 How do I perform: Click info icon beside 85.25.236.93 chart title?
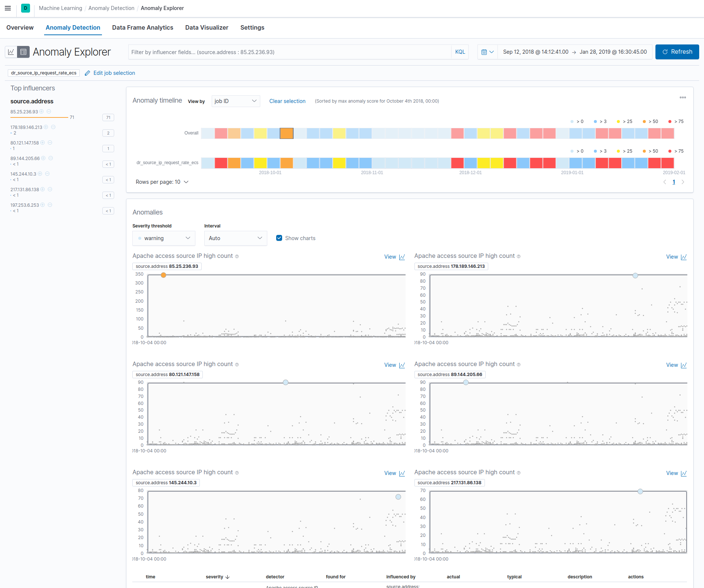pyautogui.click(x=237, y=256)
